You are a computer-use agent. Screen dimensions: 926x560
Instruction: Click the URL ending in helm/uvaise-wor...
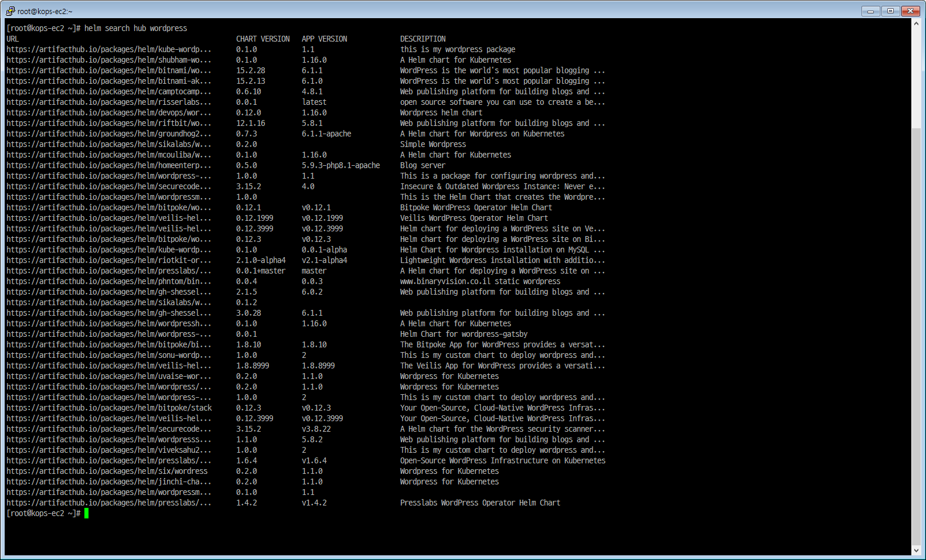point(109,376)
